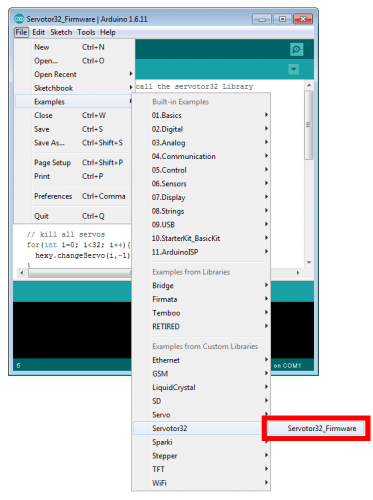373x500 pixels.
Task: Open the Servotor32_Firmware example sketch
Action: pos(316,428)
